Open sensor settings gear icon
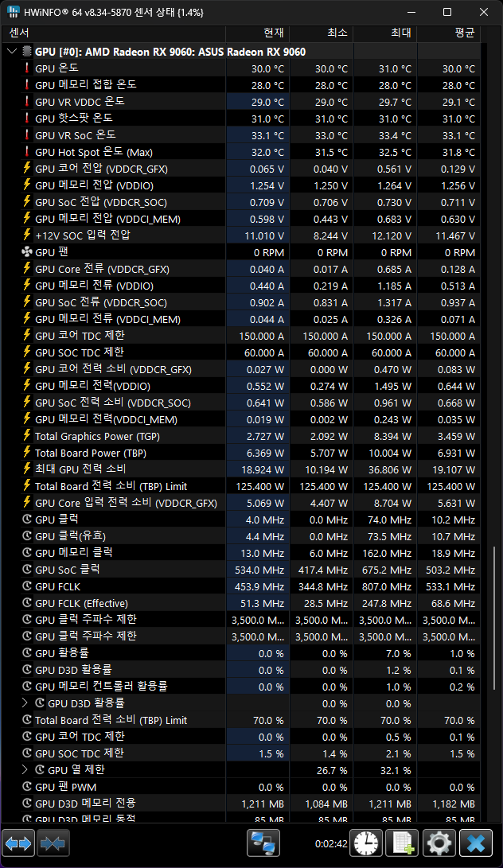The image size is (503, 868). 439,843
